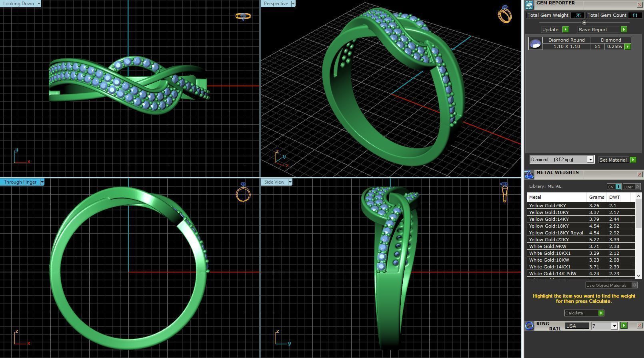Select the White Gold:10KW row

(x=581, y=260)
